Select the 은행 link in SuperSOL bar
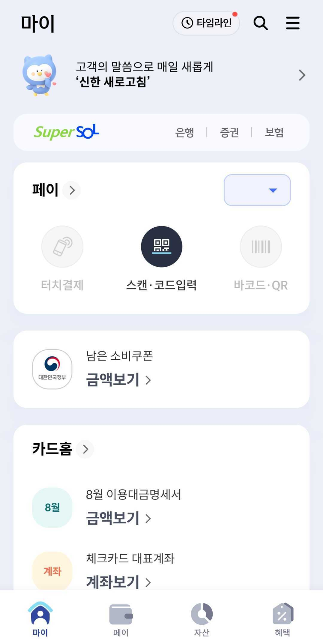Image resolution: width=323 pixels, height=644 pixels. pos(184,132)
